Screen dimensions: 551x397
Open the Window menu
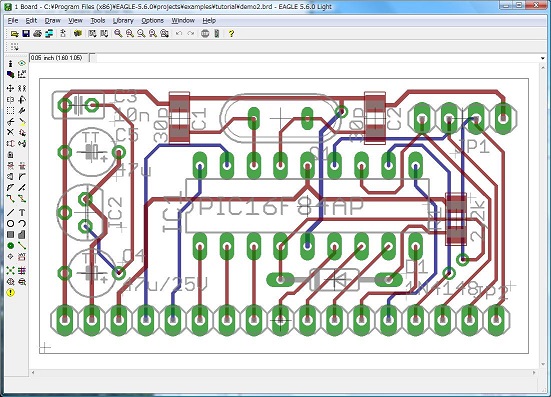coord(183,20)
